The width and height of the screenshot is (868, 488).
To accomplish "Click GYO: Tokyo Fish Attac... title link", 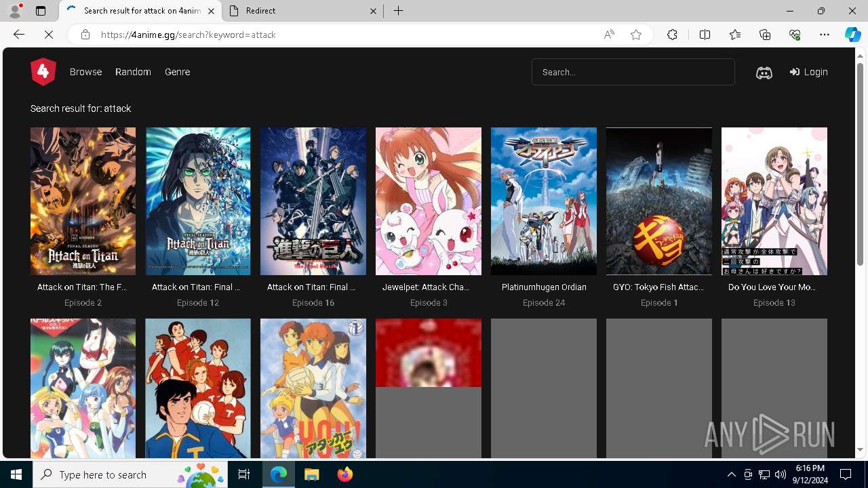I will (x=659, y=287).
